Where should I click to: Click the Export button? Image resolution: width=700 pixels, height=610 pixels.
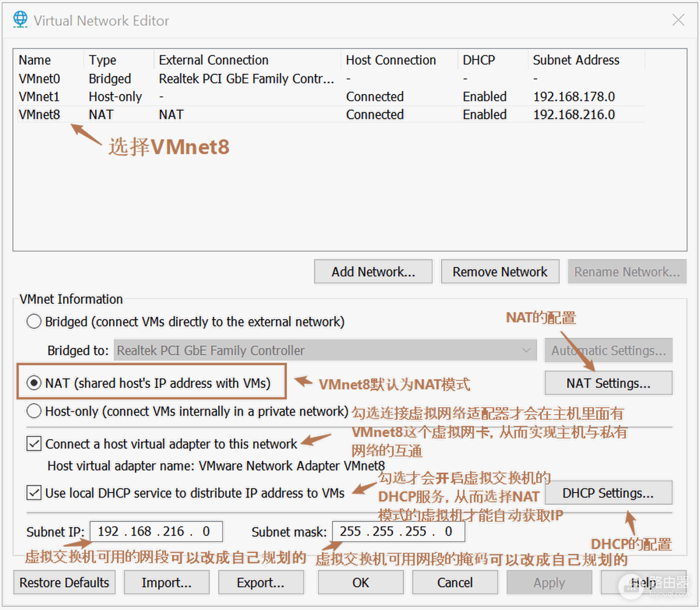pyautogui.click(x=261, y=583)
